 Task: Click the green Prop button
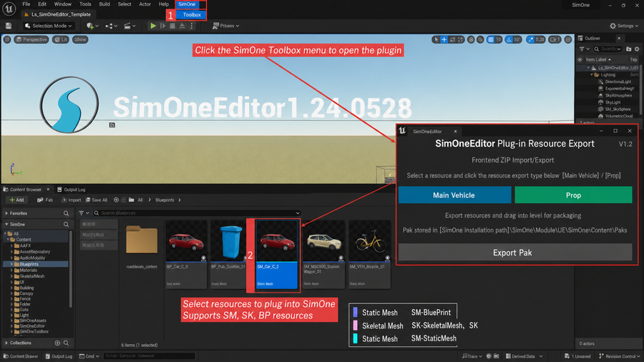pyautogui.click(x=573, y=195)
